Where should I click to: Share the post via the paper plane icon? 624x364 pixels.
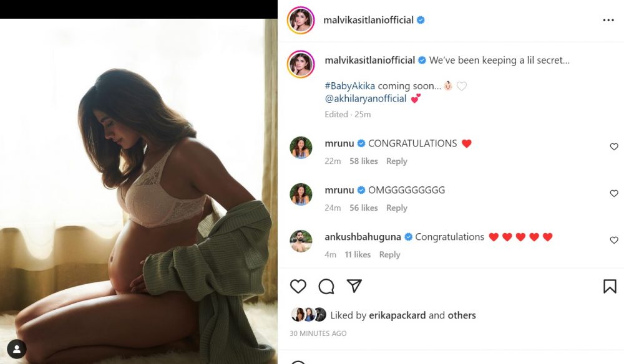point(353,286)
